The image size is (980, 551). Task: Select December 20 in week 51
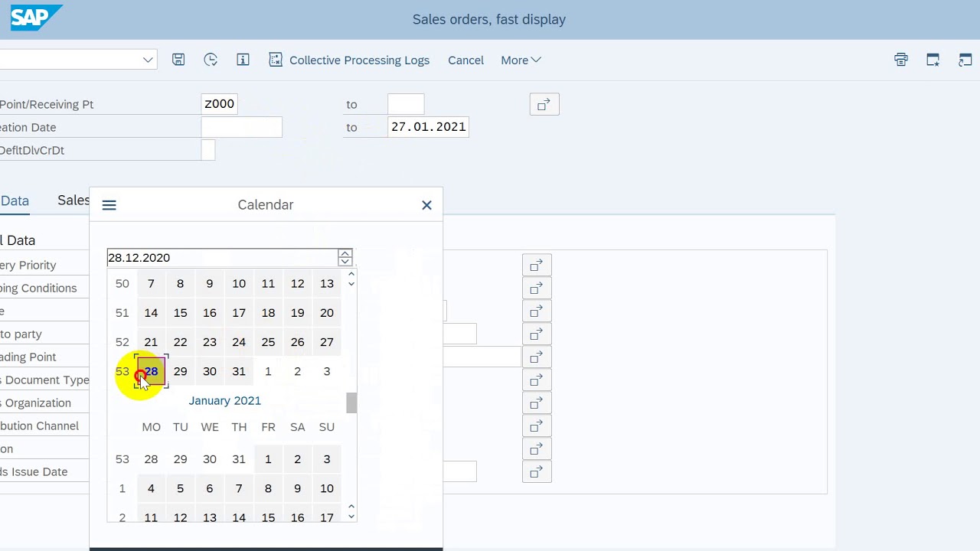coord(327,313)
